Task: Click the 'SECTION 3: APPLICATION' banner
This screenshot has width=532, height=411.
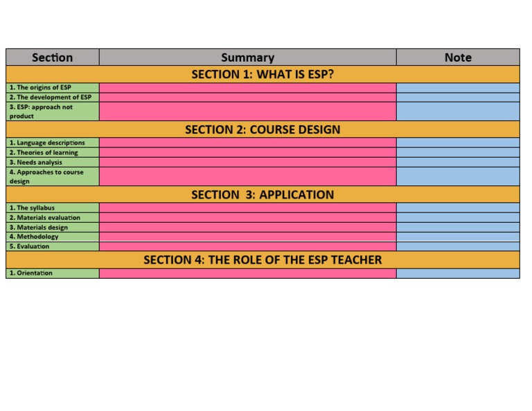Action: point(263,194)
